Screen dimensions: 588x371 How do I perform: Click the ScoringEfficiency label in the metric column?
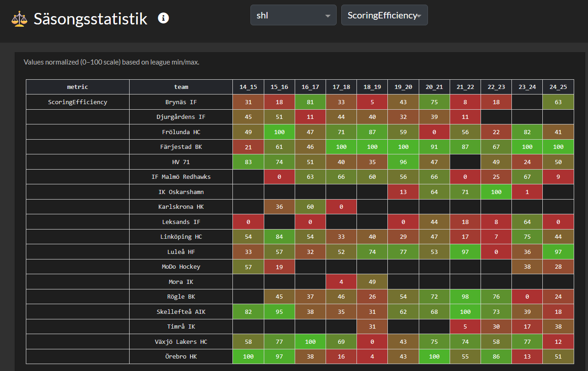pos(77,102)
